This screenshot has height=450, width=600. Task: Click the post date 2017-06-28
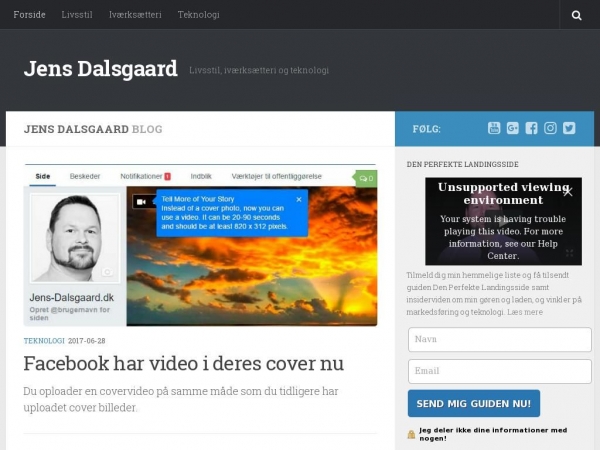pos(86,341)
